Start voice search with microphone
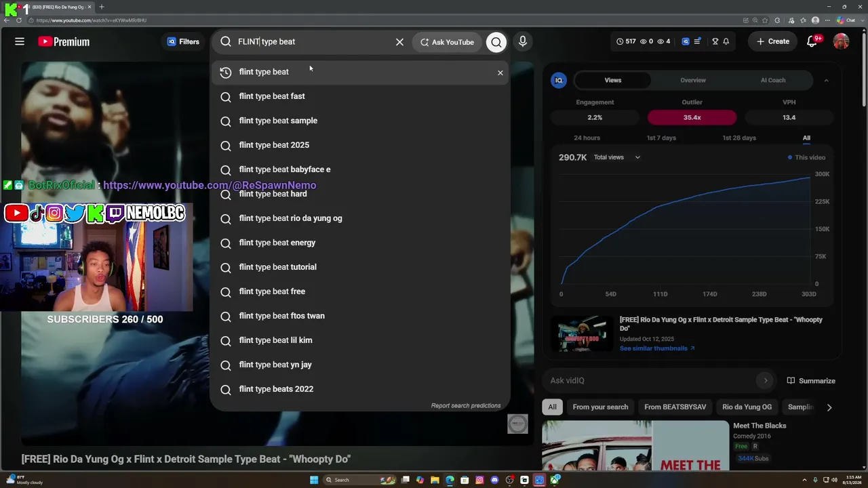This screenshot has width=868, height=488. (x=522, y=41)
